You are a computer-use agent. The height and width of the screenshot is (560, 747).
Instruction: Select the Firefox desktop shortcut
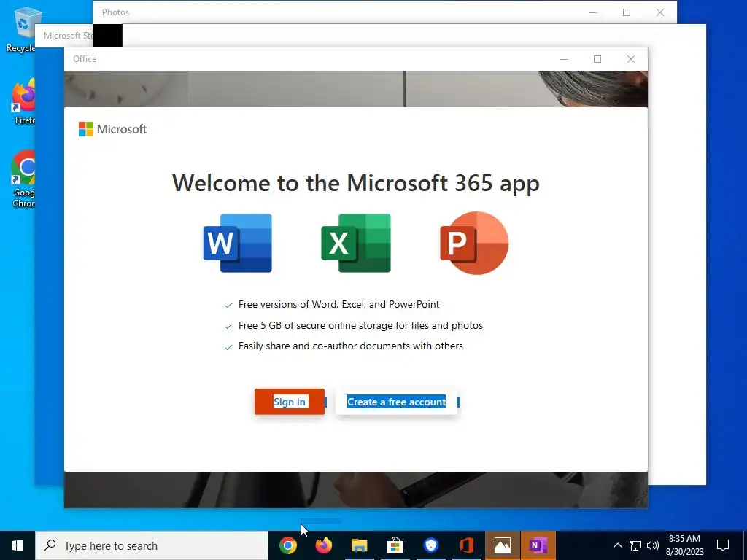click(23, 101)
